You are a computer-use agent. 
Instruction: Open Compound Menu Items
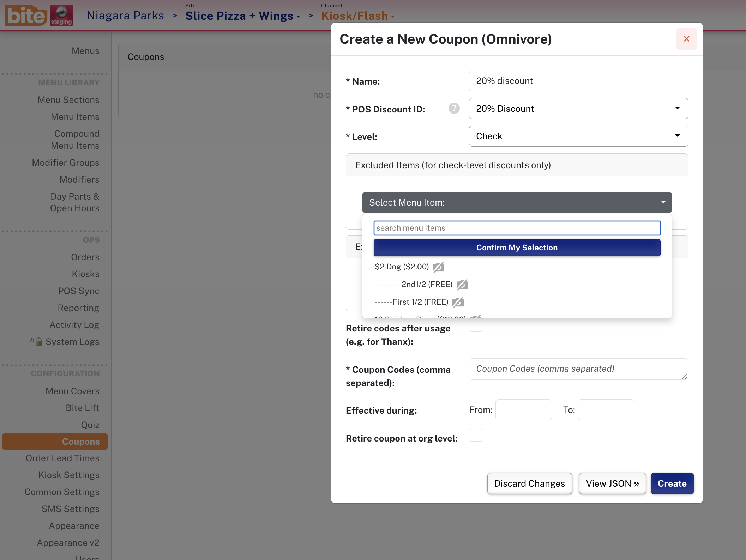tap(75, 140)
